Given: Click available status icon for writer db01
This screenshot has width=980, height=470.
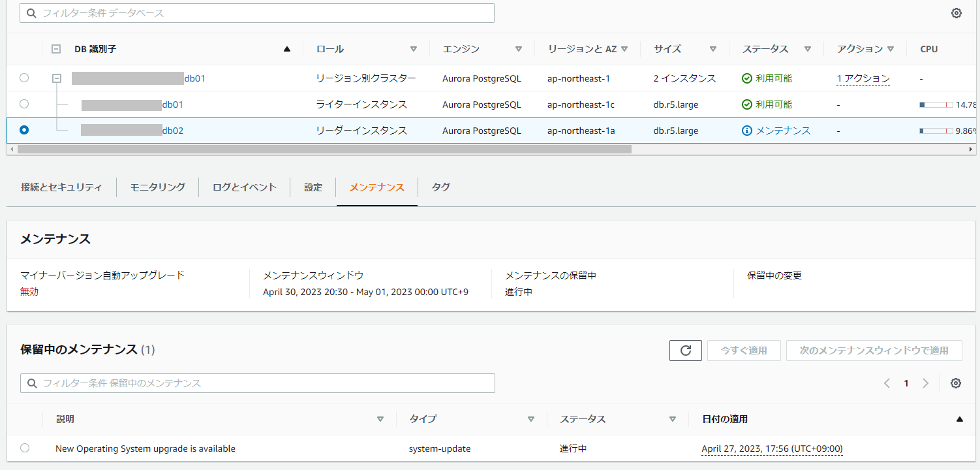Looking at the screenshot, I should (x=747, y=104).
